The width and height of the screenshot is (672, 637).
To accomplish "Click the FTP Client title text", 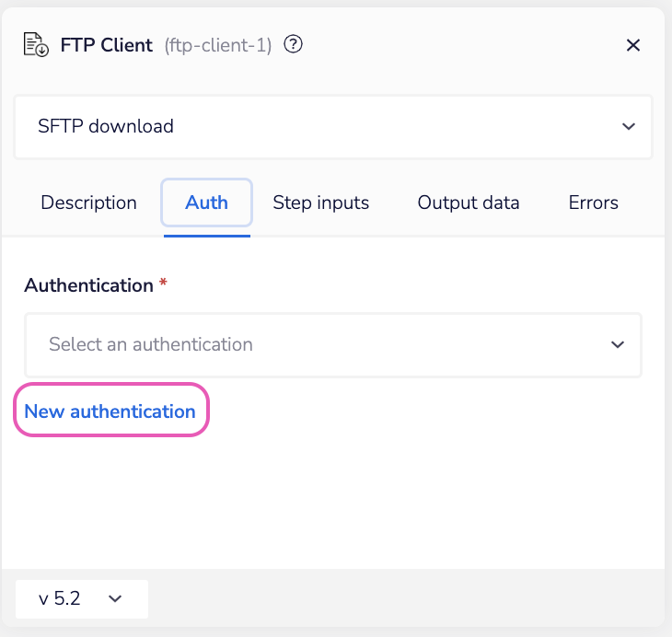I will pos(107,45).
